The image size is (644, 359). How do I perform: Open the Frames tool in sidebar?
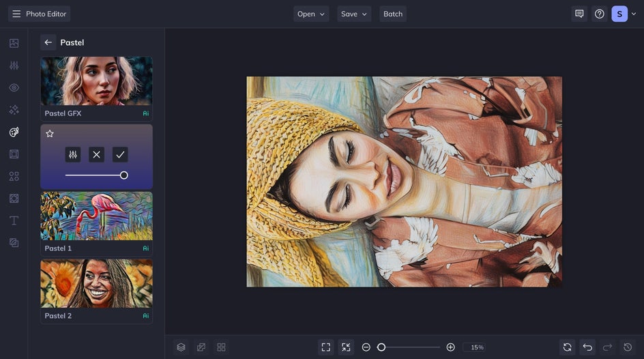click(14, 154)
